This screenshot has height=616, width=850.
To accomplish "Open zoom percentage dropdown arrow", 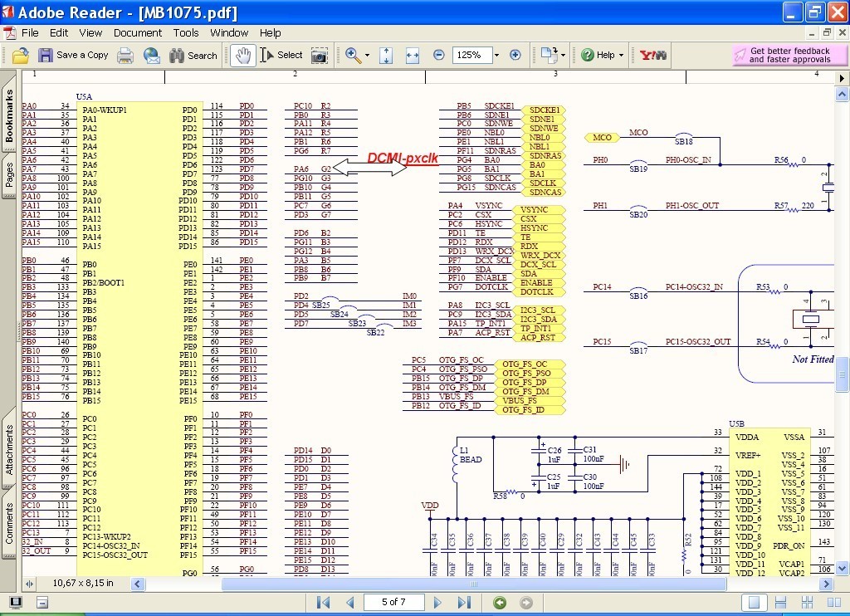I will 496,56.
